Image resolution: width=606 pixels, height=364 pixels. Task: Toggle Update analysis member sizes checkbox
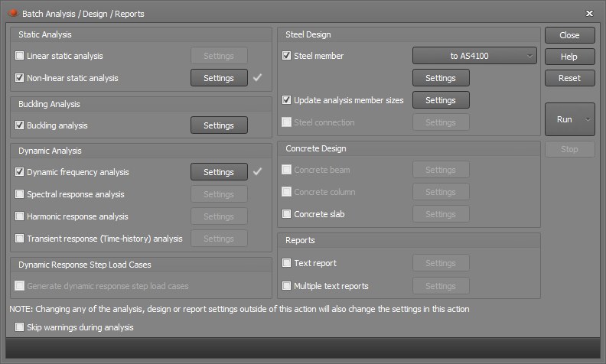click(x=286, y=100)
